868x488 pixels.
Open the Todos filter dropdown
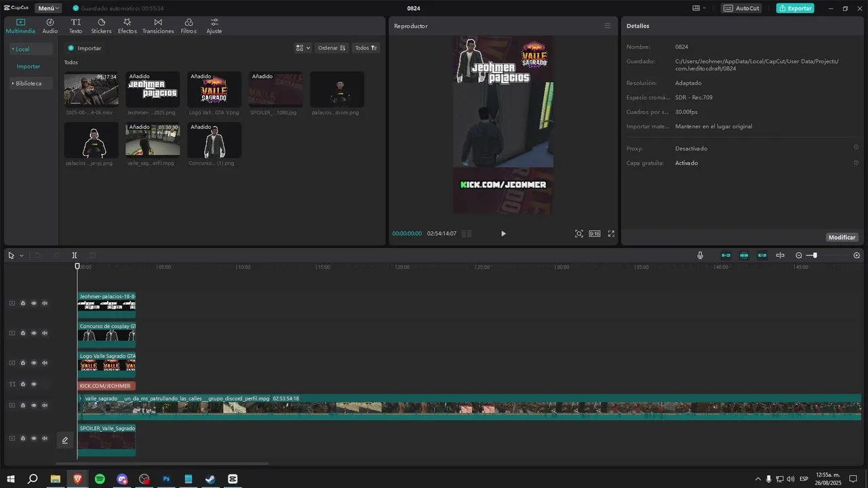tap(366, 48)
